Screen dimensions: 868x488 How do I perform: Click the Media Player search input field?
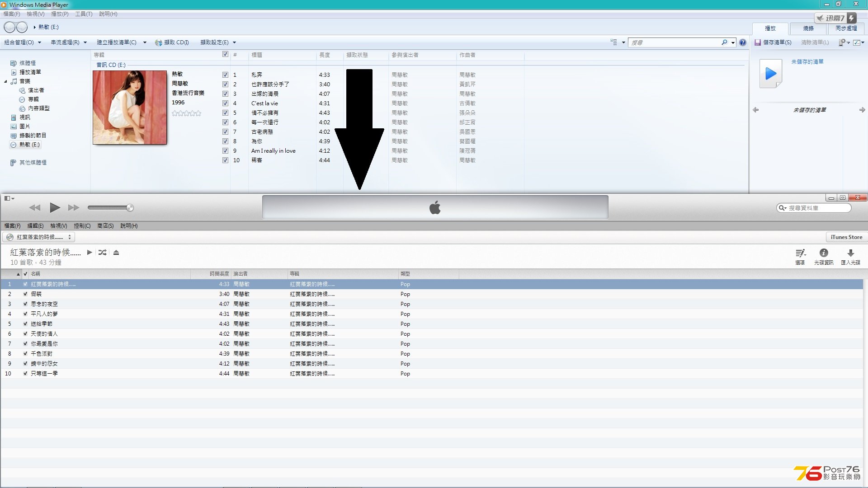675,42
